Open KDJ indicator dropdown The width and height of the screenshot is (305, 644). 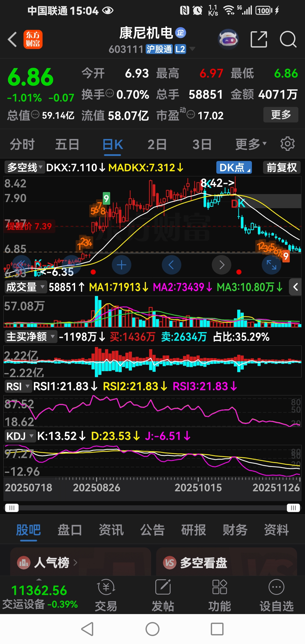[x=20, y=436]
